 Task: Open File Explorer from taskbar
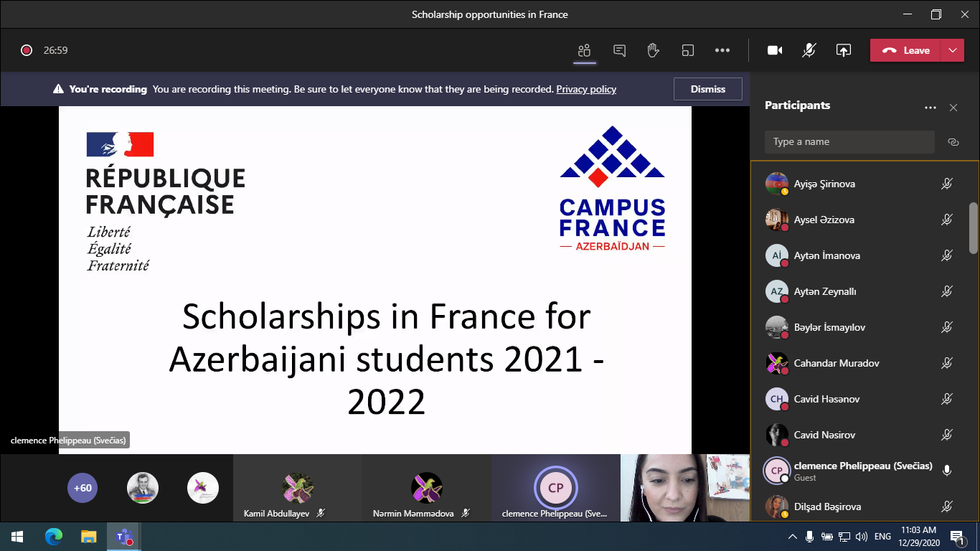[x=88, y=537]
